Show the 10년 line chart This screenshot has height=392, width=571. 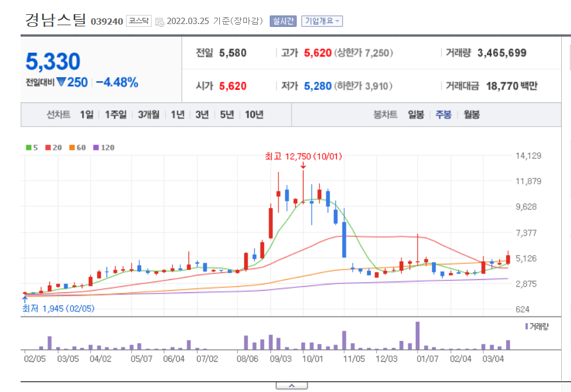(x=254, y=114)
